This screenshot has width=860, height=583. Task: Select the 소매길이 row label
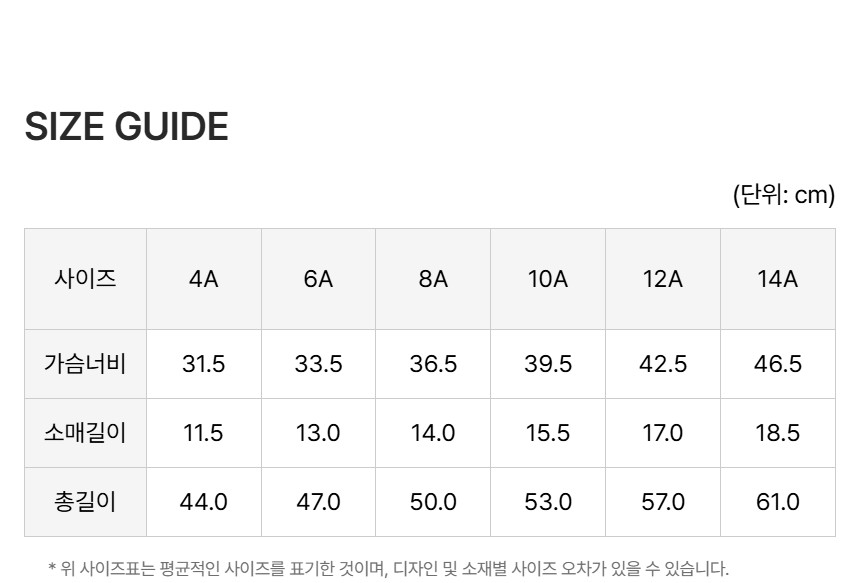click(85, 433)
